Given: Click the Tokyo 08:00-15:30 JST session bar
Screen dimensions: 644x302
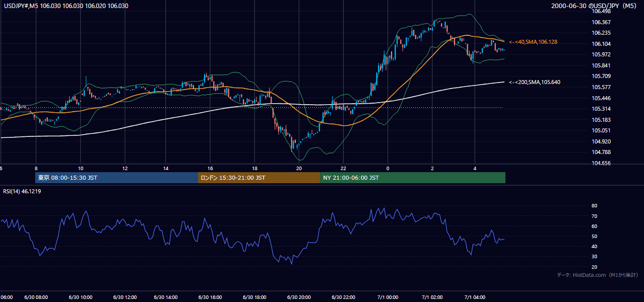Looking at the screenshot, I should pyautogui.click(x=116, y=178).
